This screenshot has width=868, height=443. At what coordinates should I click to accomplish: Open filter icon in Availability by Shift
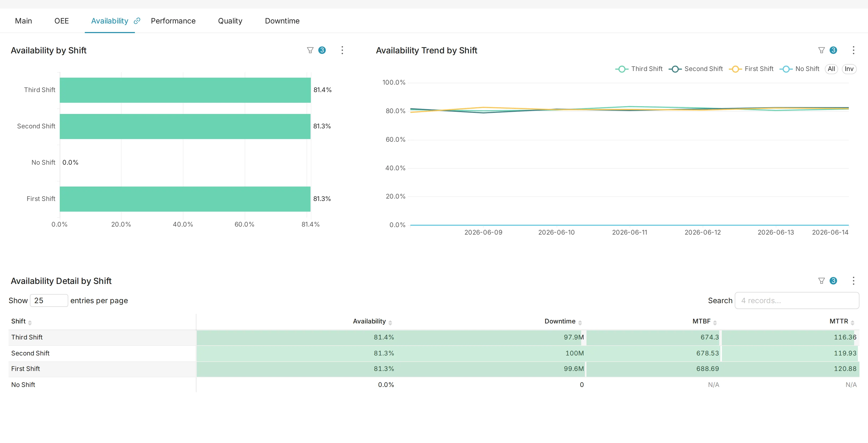tap(310, 50)
